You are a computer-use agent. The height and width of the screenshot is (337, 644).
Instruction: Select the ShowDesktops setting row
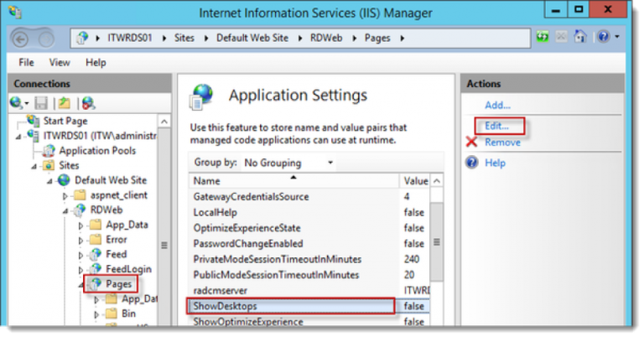pos(309,306)
